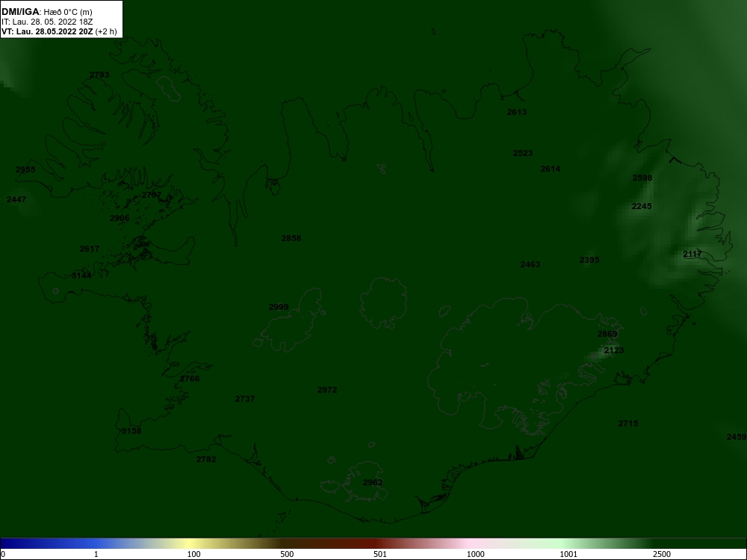Click the value 2617 on the map
The image size is (747, 560).
pyautogui.click(x=90, y=249)
